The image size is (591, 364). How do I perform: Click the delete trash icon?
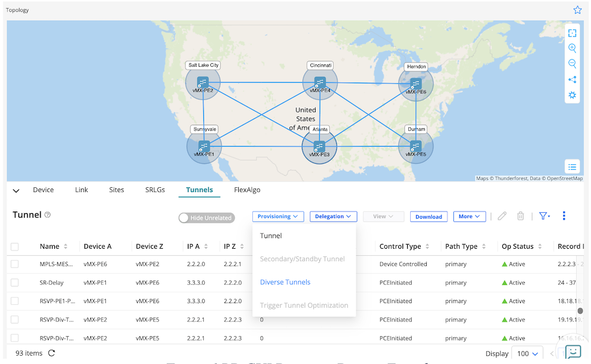pyautogui.click(x=521, y=216)
